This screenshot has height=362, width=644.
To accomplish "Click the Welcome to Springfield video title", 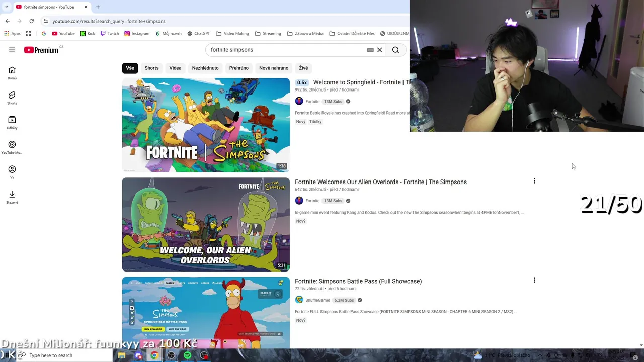I will pyautogui.click(x=361, y=82).
